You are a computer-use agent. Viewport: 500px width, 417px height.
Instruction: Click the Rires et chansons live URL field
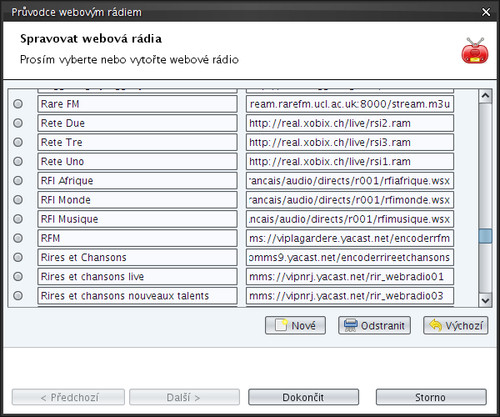tap(350, 276)
